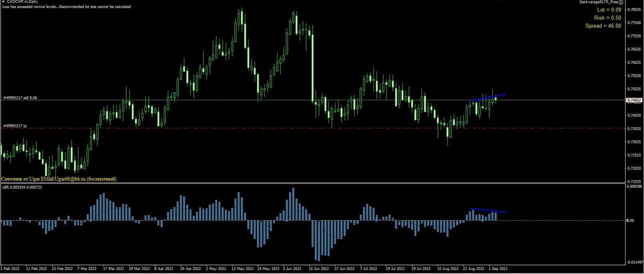
Task: Click price level 0.77540 on the axis
Action: [635, 22]
